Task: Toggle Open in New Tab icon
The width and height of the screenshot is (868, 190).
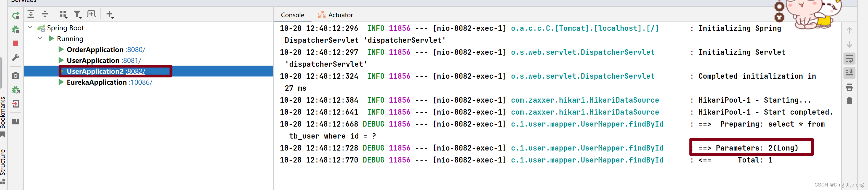Action: 91,14
